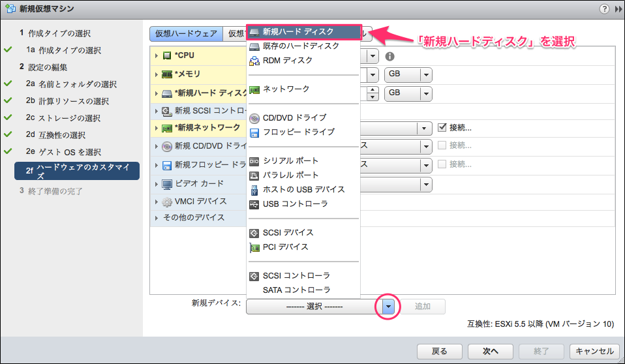Choose シリアル ポート in the menu
This screenshot has height=364, width=625.
click(x=303, y=160)
